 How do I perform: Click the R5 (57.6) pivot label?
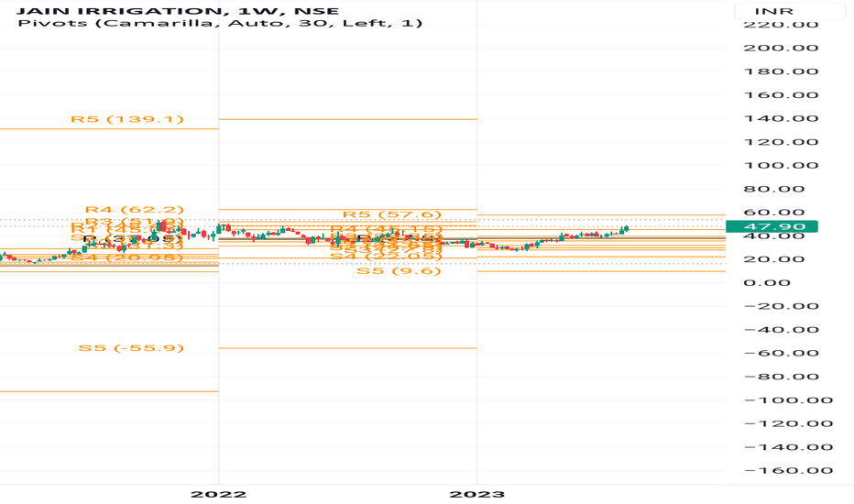coord(391,214)
